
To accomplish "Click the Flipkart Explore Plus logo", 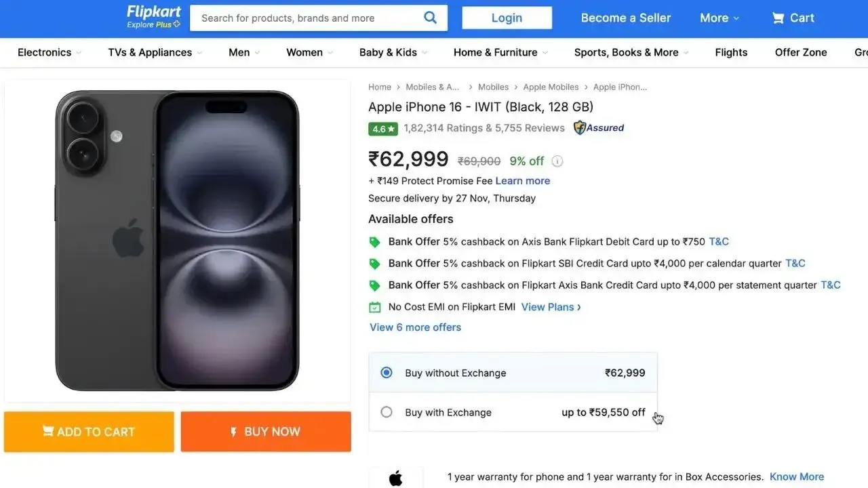I will point(153,17).
